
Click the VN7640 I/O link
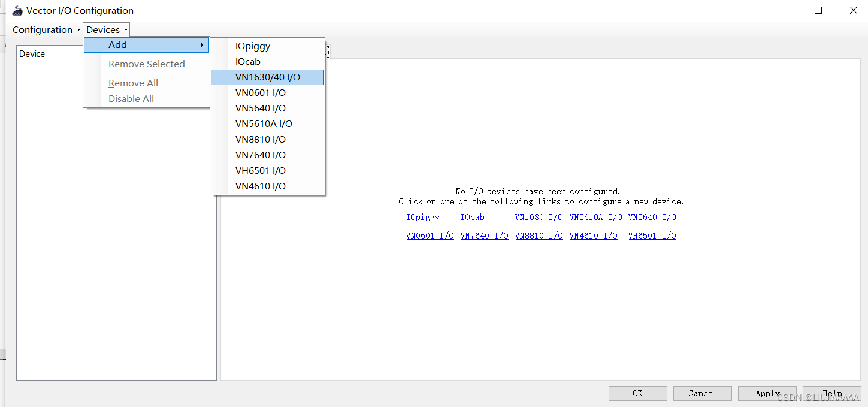[485, 236]
